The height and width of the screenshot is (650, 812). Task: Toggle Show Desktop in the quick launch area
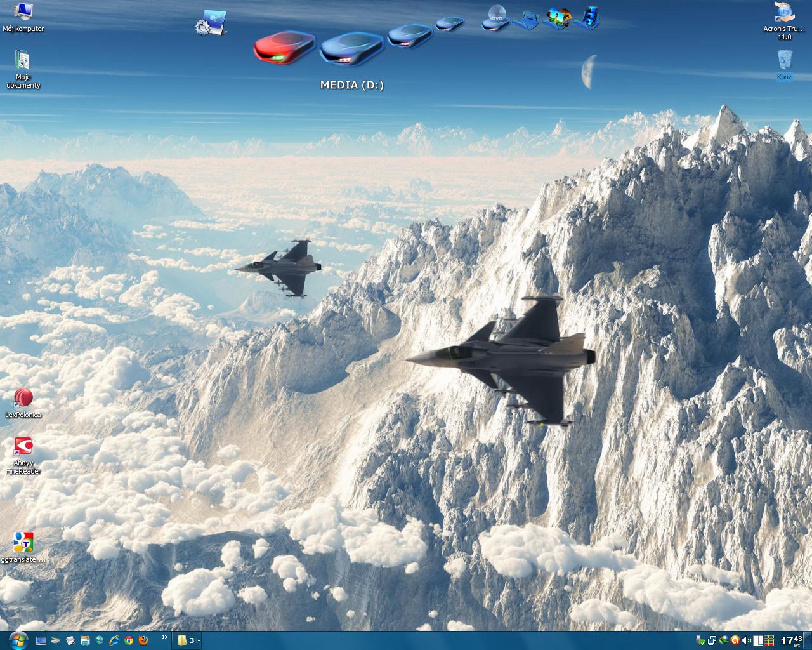click(41, 640)
